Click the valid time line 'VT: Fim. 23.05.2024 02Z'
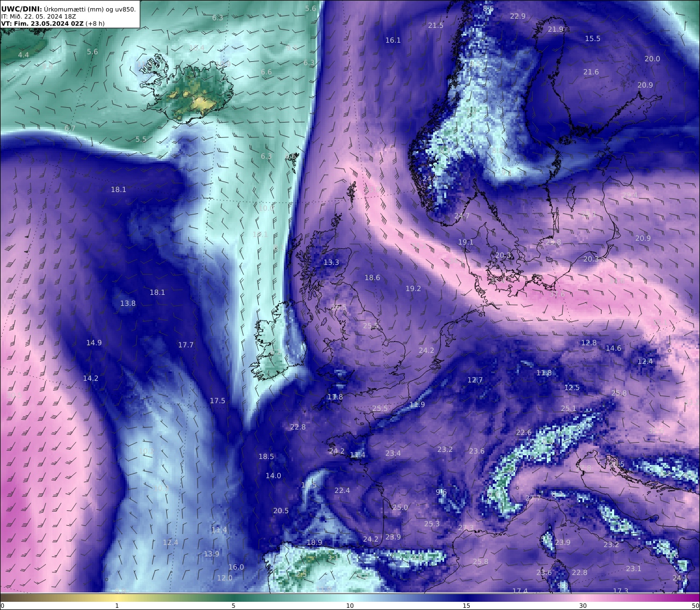700x610 pixels. tap(42, 24)
